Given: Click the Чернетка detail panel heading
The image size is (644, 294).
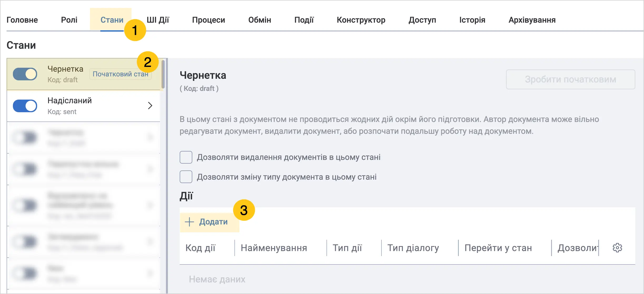Looking at the screenshot, I should (x=203, y=75).
